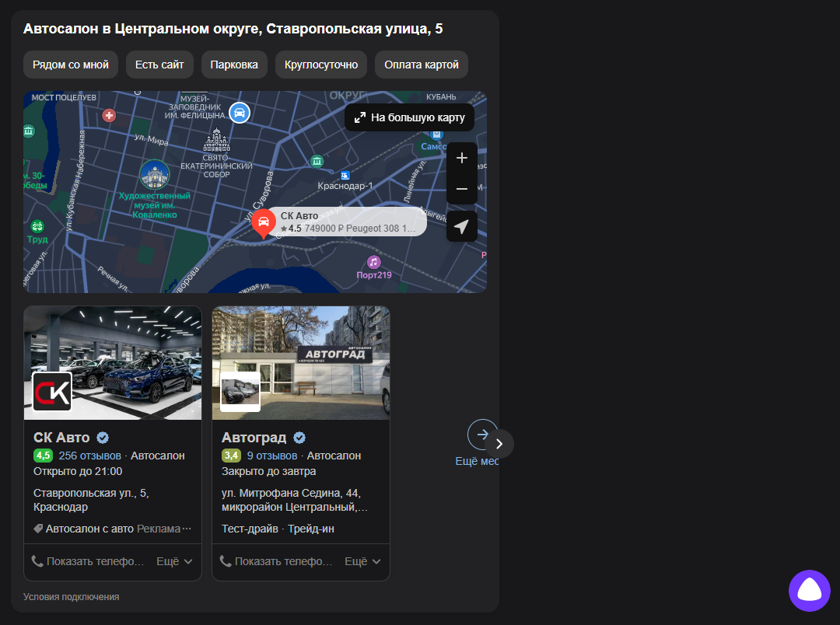This screenshot has height=625, width=840.
Task: Select Художественный музей им. Коваленко marker
Action: 155,175
